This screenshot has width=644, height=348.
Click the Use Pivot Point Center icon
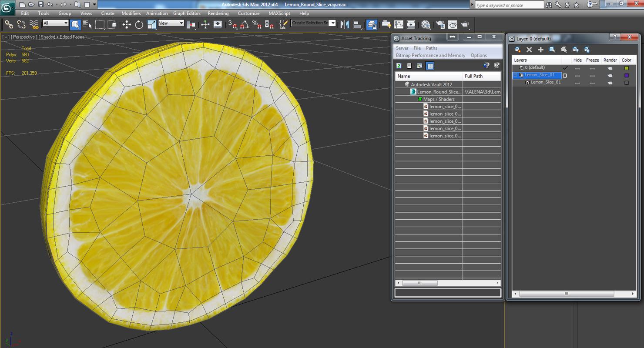coord(191,25)
